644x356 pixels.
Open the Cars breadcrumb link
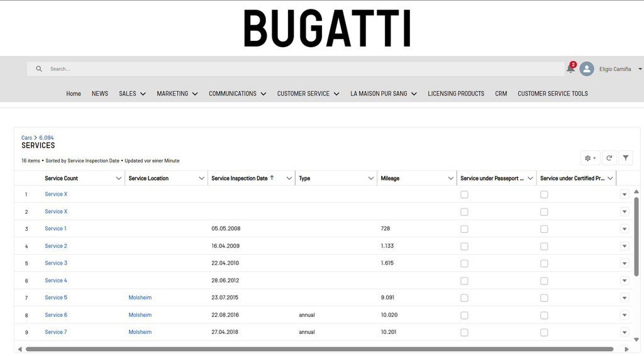click(x=26, y=138)
